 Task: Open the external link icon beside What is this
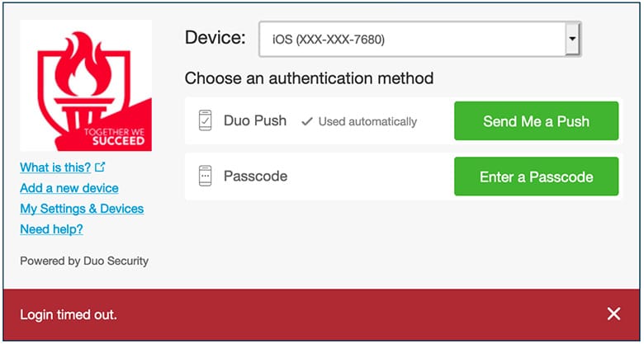[x=100, y=167]
